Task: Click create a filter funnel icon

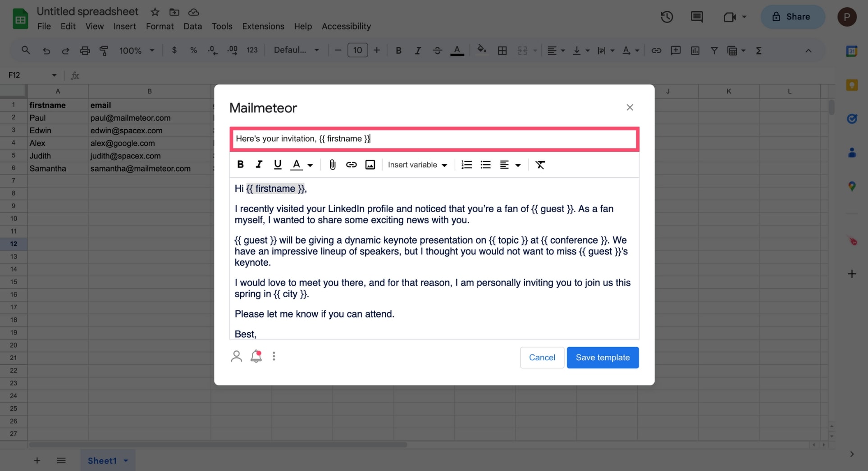Action: pos(714,50)
